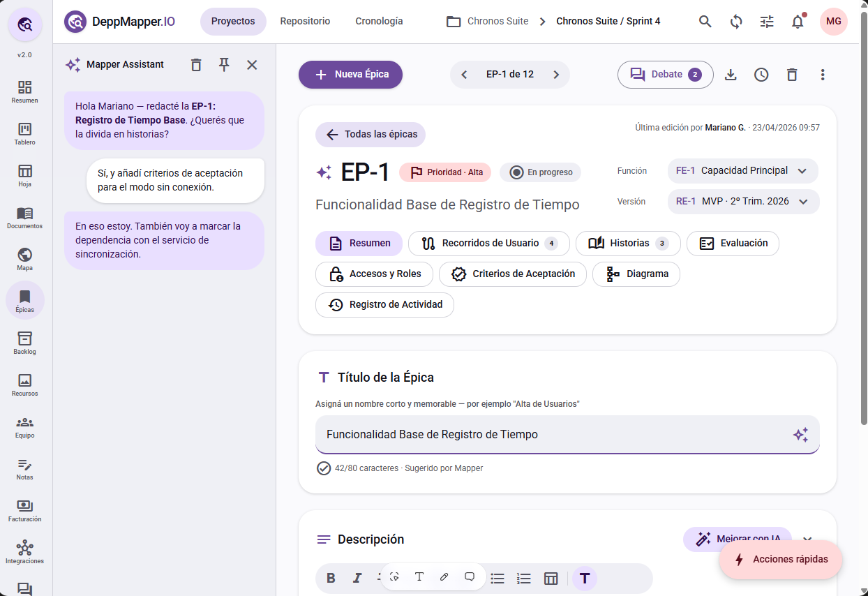This screenshot has width=868, height=596.
Task: Open the Debate discussion button
Action: [x=666, y=75]
